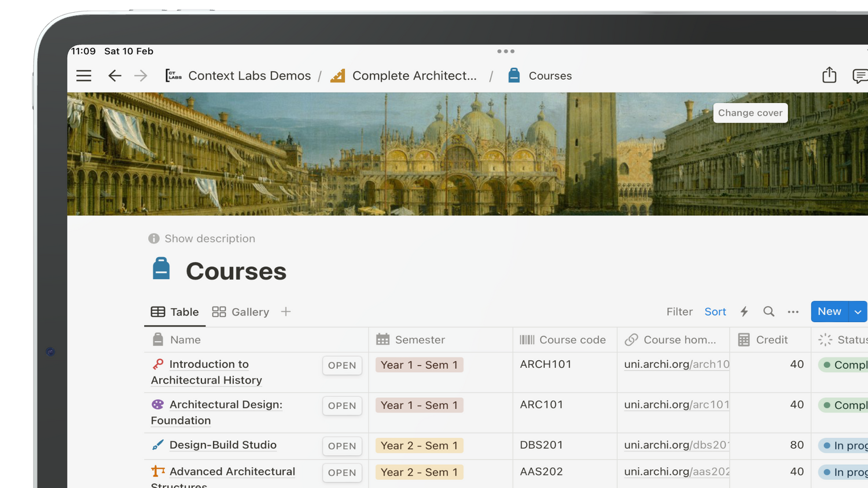Click OPEN for Advanced Architectural Structures

point(342,473)
